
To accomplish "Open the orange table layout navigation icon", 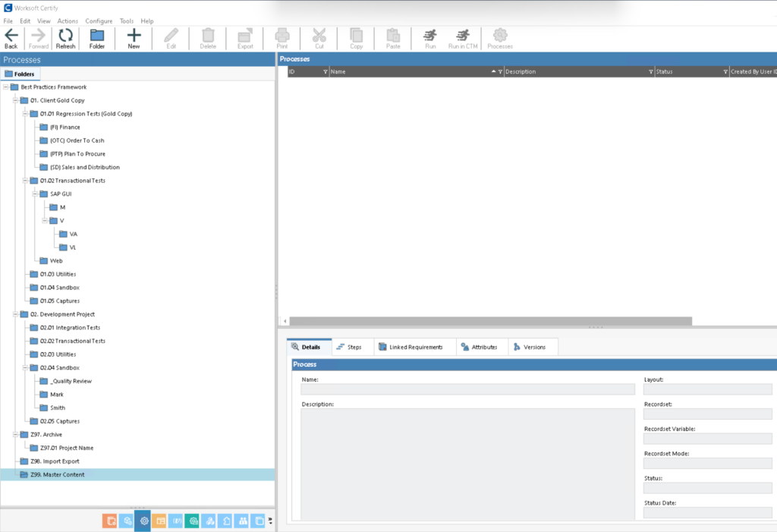I will click(x=159, y=521).
